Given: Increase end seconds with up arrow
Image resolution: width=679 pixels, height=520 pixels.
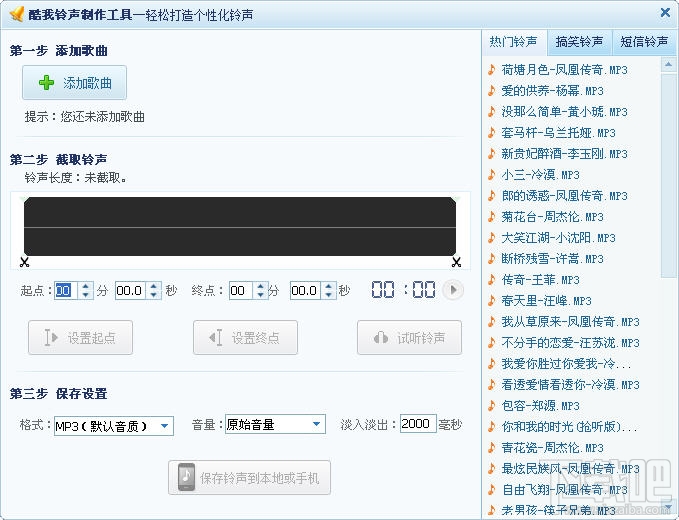Looking at the screenshot, I should [329, 286].
